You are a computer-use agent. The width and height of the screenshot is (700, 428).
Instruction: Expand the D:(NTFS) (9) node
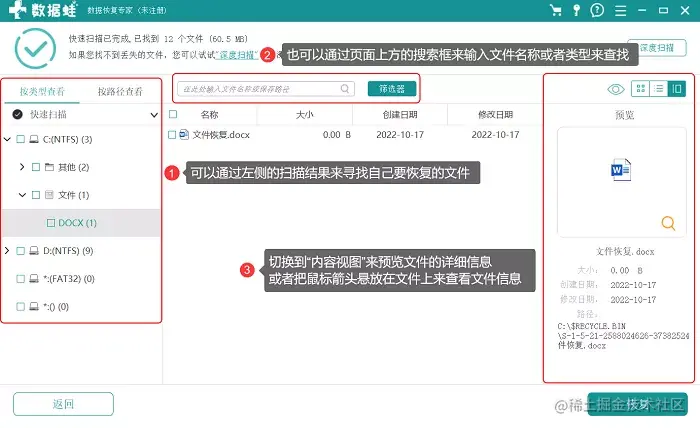[x=7, y=251]
